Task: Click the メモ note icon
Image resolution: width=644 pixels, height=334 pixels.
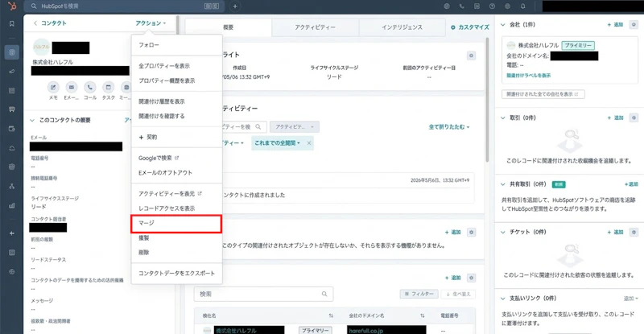Action: pos(53,87)
